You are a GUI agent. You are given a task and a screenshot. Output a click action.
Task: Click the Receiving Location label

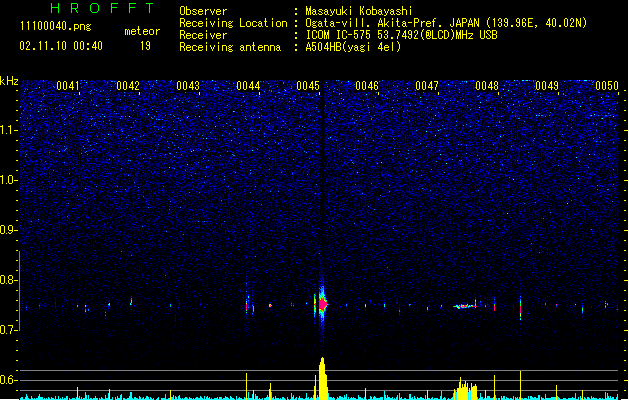pos(233,23)
